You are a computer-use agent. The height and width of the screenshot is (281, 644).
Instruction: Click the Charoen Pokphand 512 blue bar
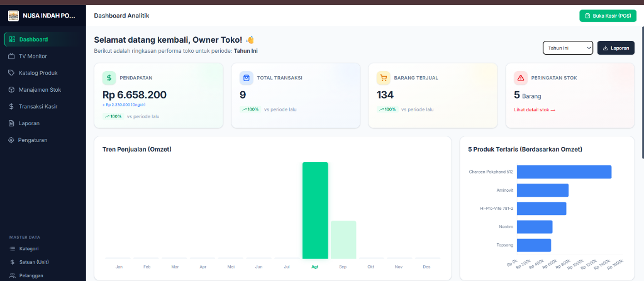point(564,172)
